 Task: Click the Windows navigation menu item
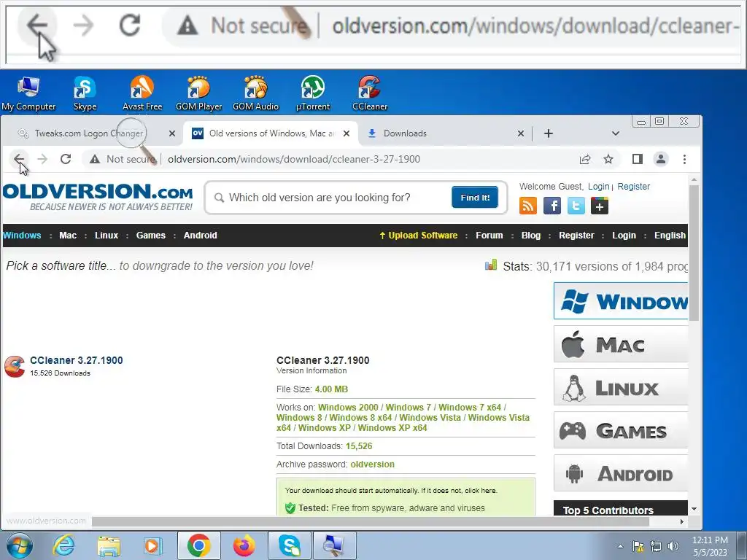click(x=22, y=236)
